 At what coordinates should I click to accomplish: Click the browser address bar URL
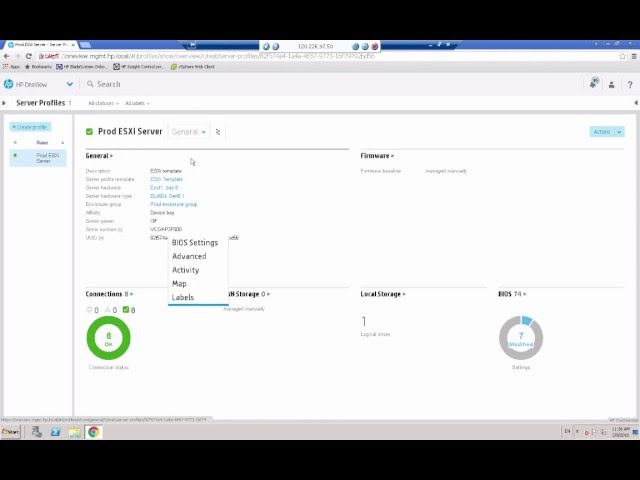[219, 56]
